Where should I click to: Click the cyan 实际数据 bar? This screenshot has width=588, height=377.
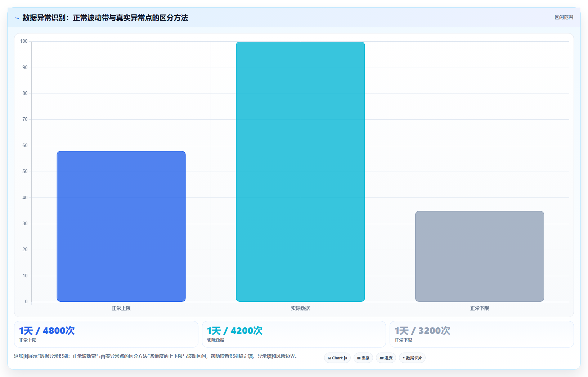[300, 172]
